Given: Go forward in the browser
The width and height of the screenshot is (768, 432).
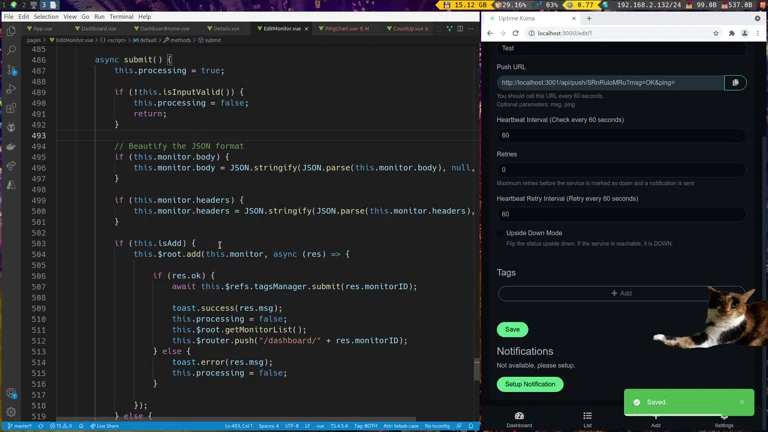Looking at the screenshot, I should pos(503,33).
